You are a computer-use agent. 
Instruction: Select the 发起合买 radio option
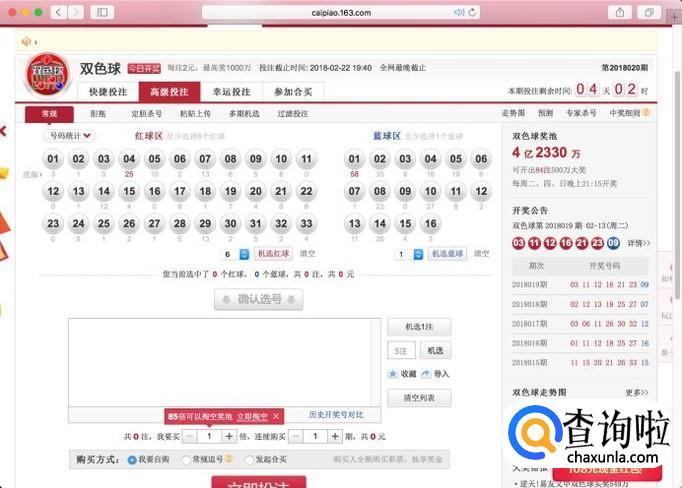pos(249,460)
